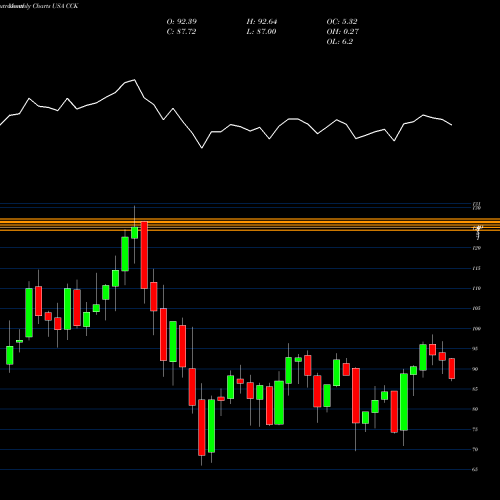Screen dimensions: 500x500
Task: Click the 'C: 87.72' close value
Action: (x=181, y=32)
